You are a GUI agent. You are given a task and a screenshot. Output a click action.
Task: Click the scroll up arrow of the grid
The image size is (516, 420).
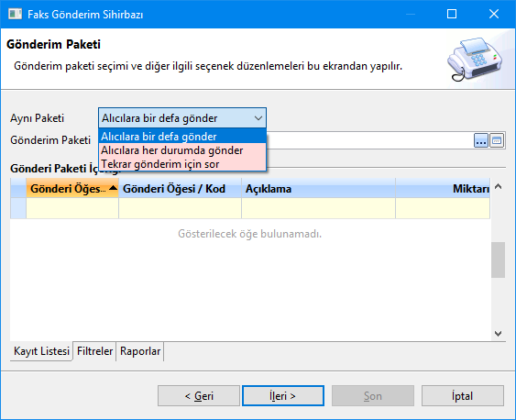(499, 187)
